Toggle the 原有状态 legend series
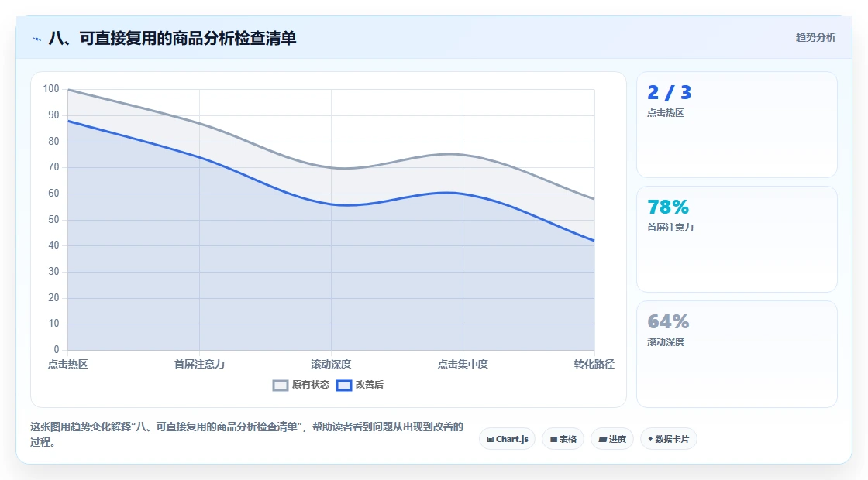 pyautogui.click(x=301, y=385)
